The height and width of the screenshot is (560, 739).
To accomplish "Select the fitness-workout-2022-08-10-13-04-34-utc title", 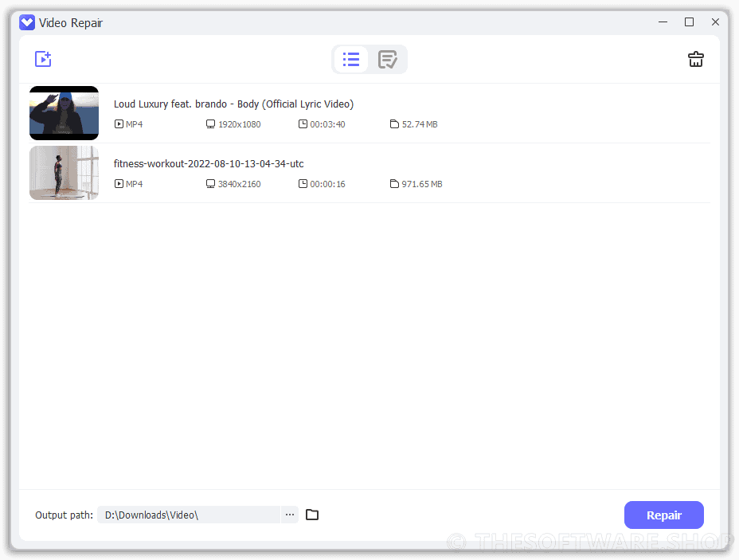I will 209,164.
